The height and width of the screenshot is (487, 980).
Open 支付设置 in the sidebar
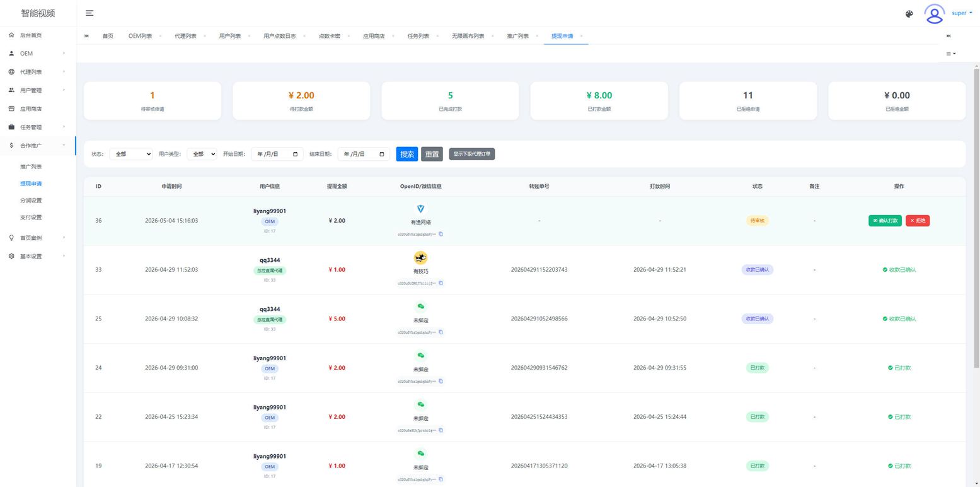[x=31, y=218]
